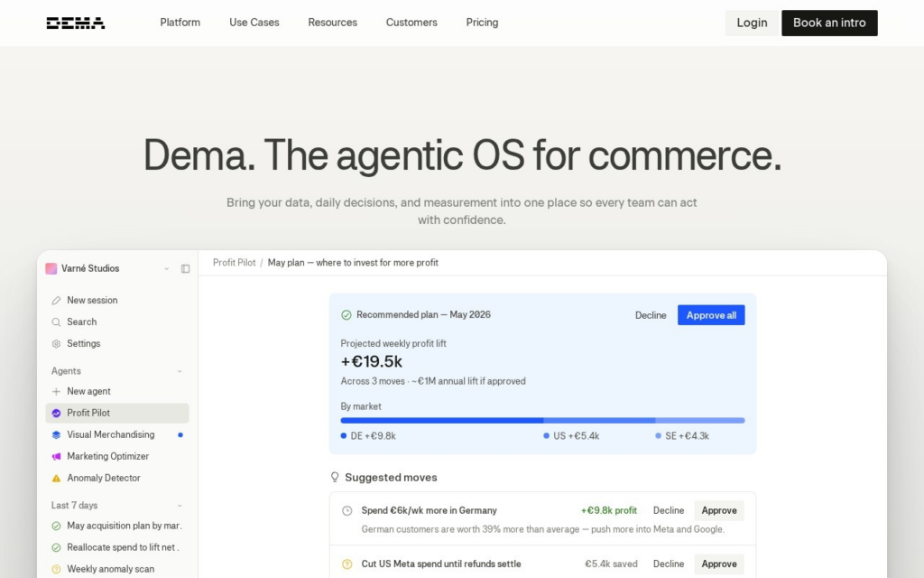Click check icon beside Reallocate spend
The image size is (924, 578).
[x=56, y=548]
